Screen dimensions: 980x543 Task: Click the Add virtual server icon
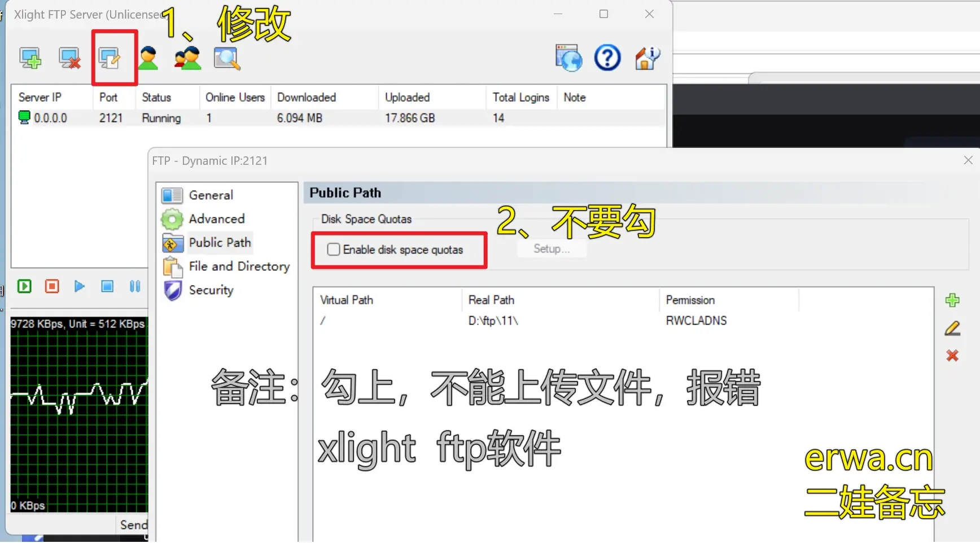(x=30, y=58)
